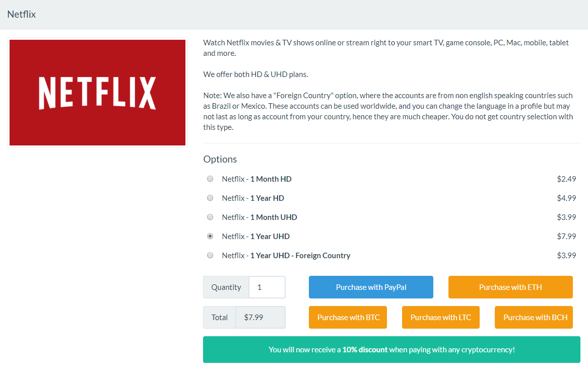
Task: Click the 'Netflix - 1 Month HD' label text
Action: 256,179
